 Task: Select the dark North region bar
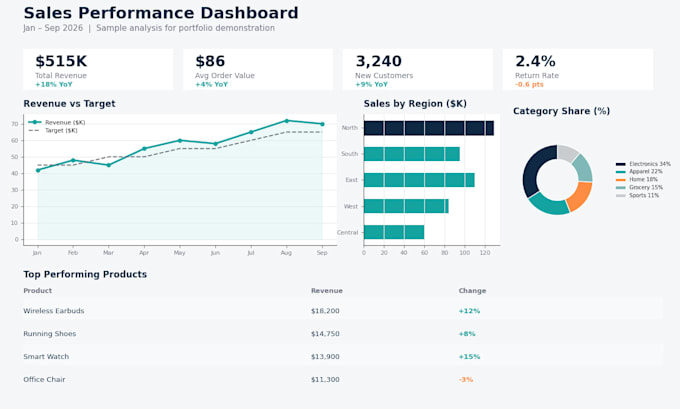tap(428, 128)
